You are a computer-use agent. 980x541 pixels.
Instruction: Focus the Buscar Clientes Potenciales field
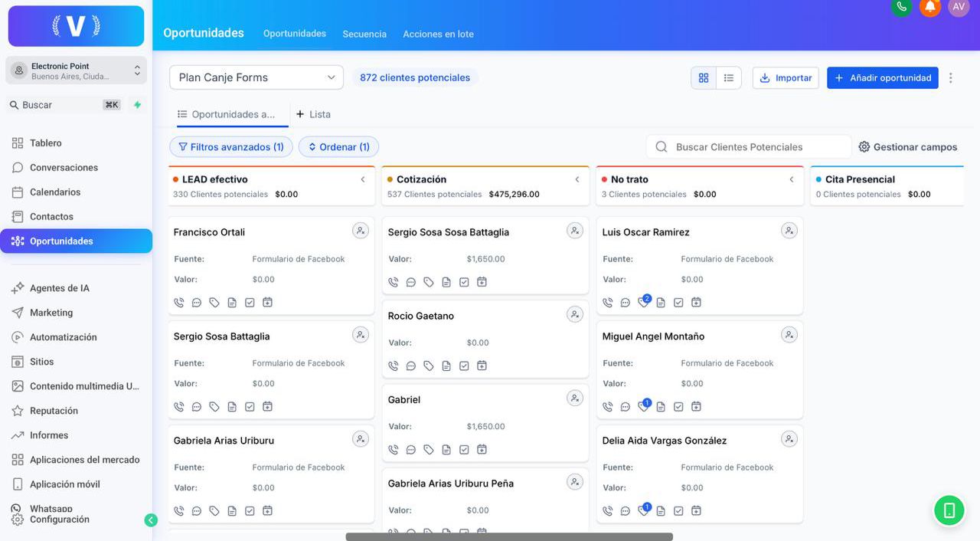point(749,147)
